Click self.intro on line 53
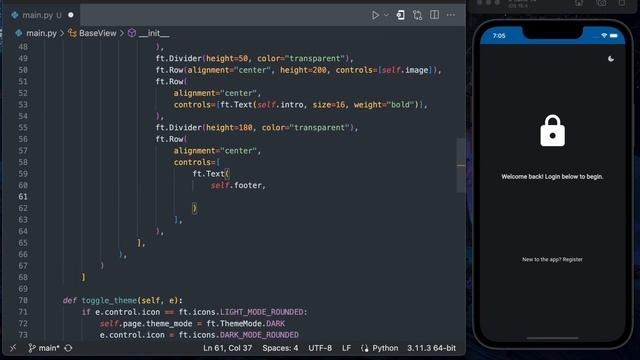The width and height of the screenshot is (640, 360). [280, 105]
